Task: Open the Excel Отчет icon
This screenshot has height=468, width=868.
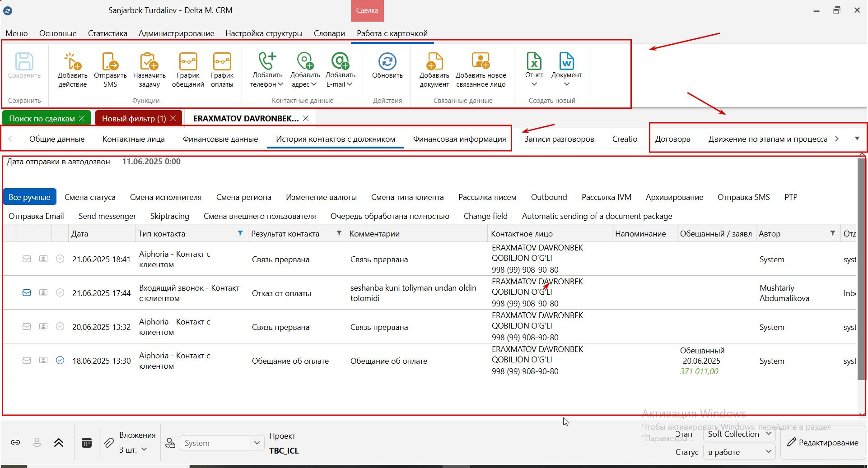Action: [534, 61]
